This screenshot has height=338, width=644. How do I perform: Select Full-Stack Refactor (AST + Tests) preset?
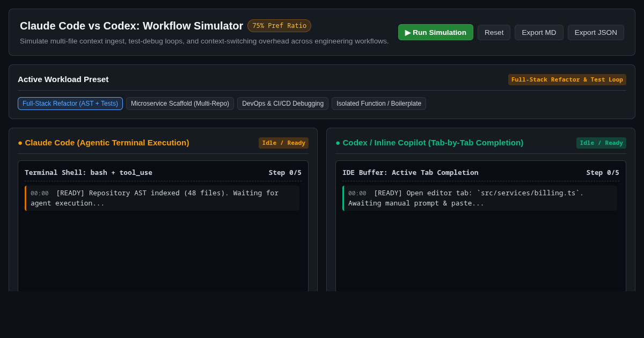[70, 104]
